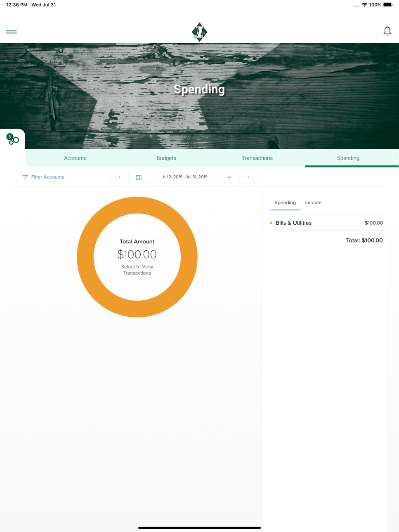This screenshot has height=532, width=399.
Task: Tap Select to View Transactions text
Action: point(137,270)
